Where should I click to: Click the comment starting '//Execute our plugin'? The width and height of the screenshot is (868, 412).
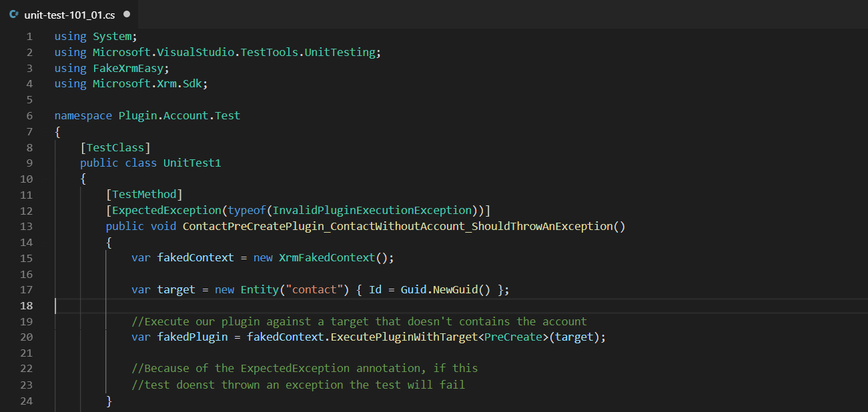pos(359,321)
